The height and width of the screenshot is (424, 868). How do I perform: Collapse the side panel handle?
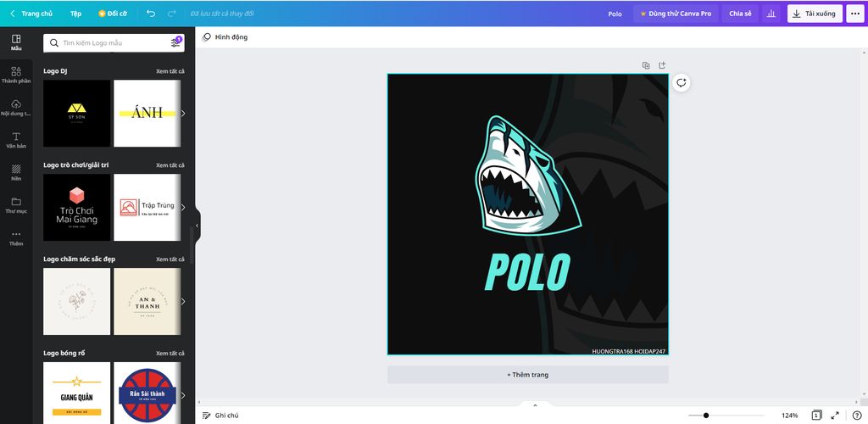click(x=198, y=226)
